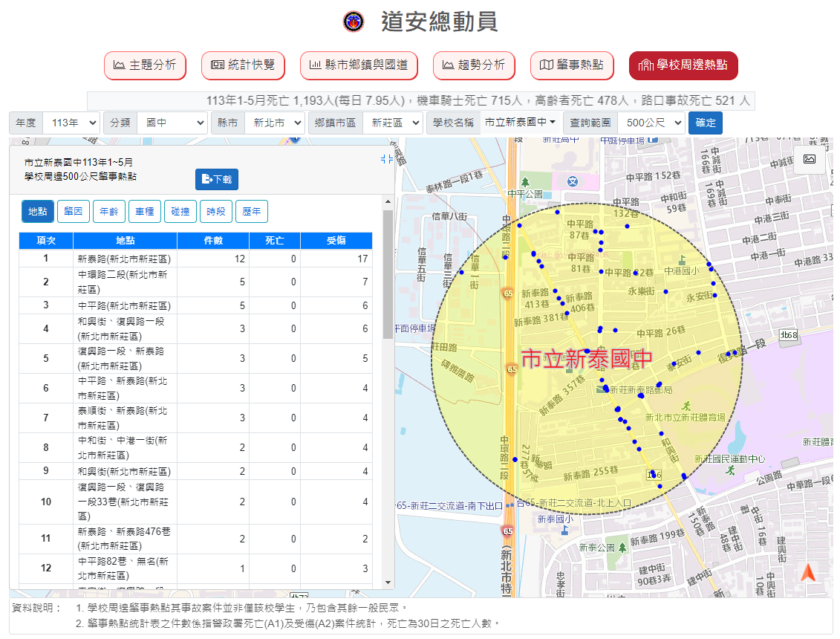Switch to the 年齡 tab

(108, 211)
